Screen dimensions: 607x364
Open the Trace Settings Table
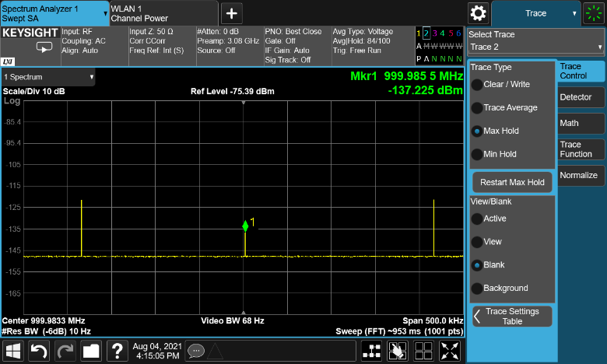512,316
